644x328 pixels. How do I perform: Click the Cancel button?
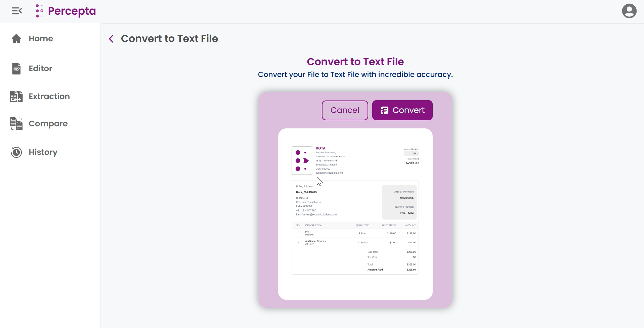[345, 110]
